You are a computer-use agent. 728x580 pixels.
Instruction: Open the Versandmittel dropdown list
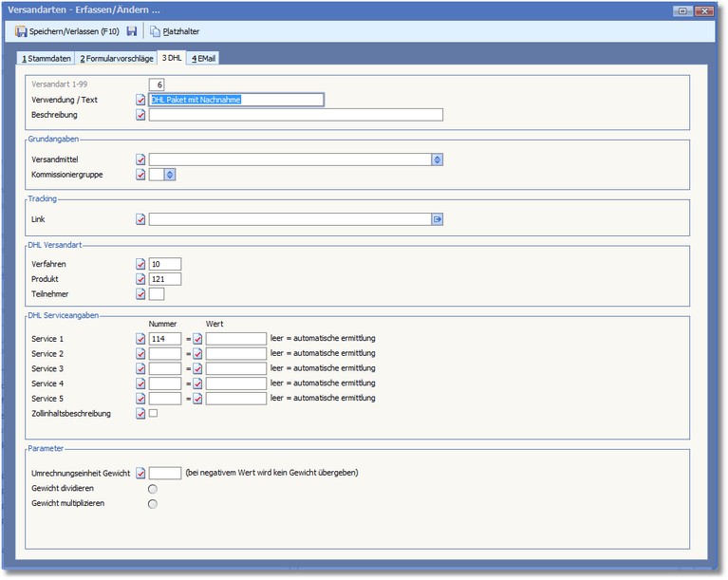coord(438,159)
